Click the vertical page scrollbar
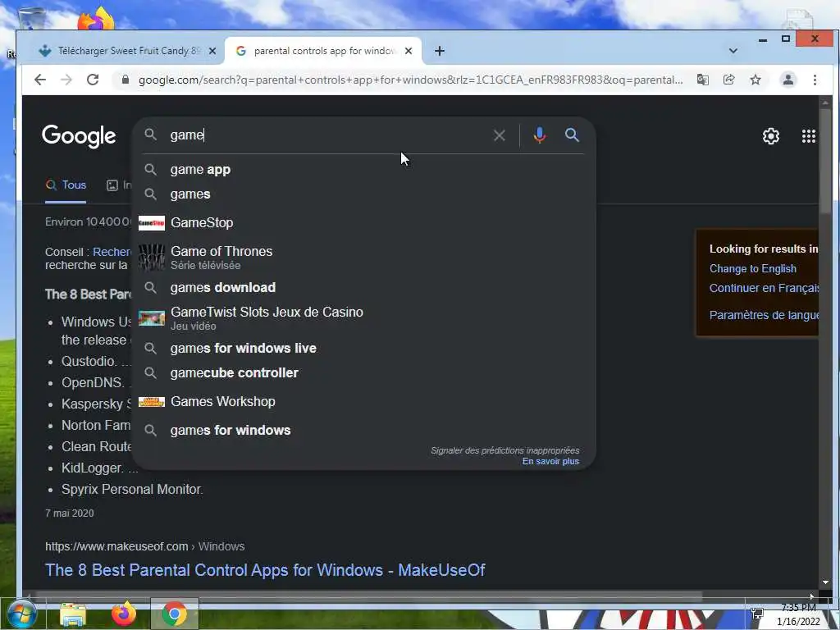The image size is (840, 630). (825, 161)
